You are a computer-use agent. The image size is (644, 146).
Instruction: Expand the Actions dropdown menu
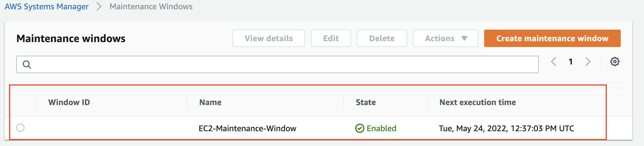tap(446, 38)
